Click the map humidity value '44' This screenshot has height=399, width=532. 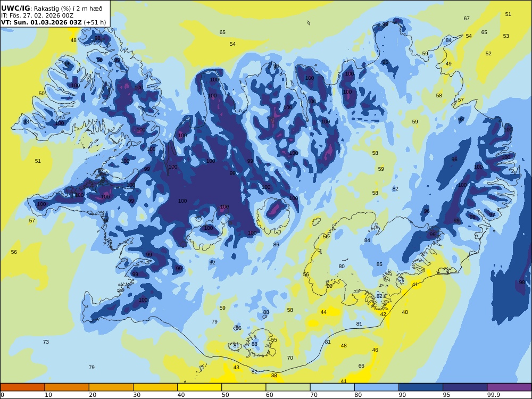click(323, 312)
